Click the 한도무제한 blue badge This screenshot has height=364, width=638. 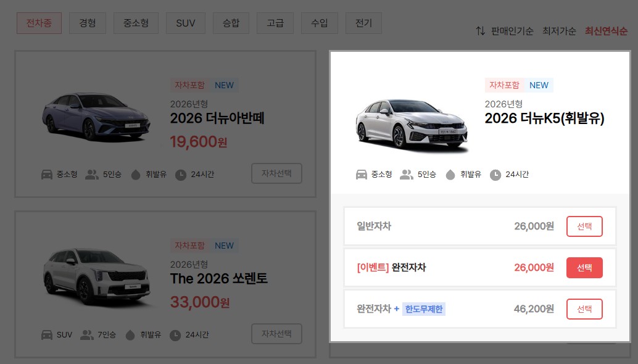click(x=423, y=309)
